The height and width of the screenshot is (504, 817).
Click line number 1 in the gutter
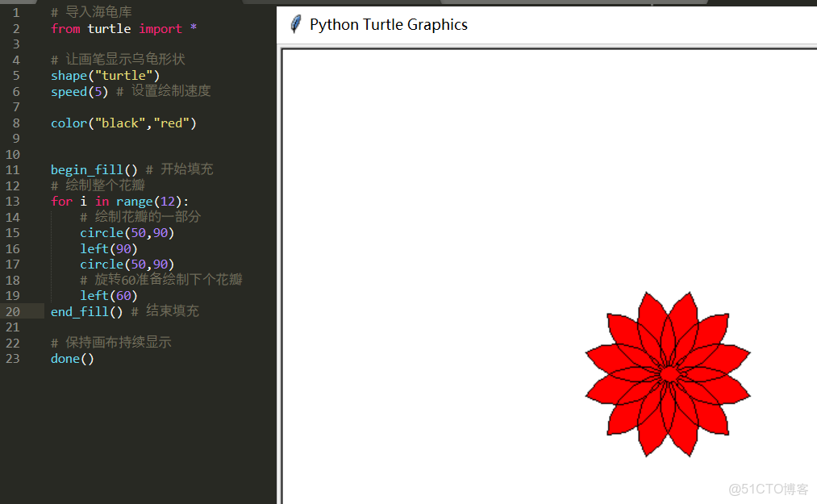click(16, 13)
